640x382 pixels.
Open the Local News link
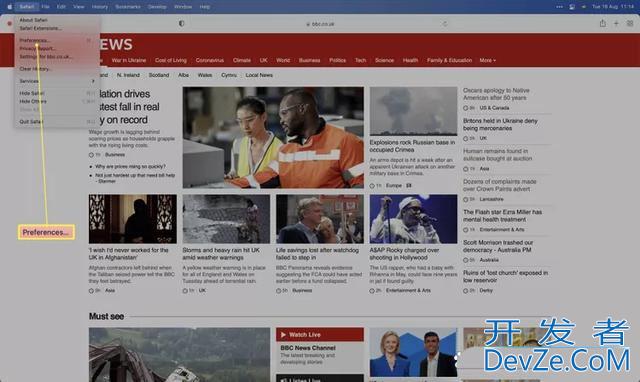point(259,75)
